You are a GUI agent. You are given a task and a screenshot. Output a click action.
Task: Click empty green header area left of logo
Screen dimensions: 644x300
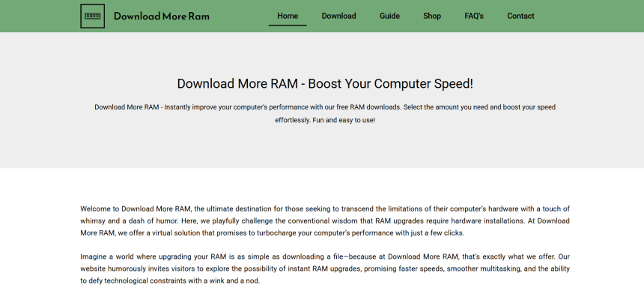click(x=37, y=16)
